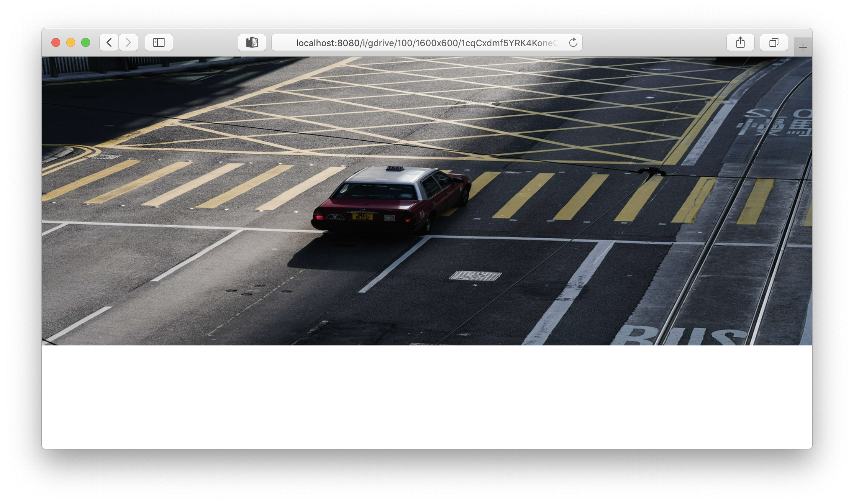Click the localhost:8080 address bar
This screenshot has height=504, width=854.
pos(424,43)
